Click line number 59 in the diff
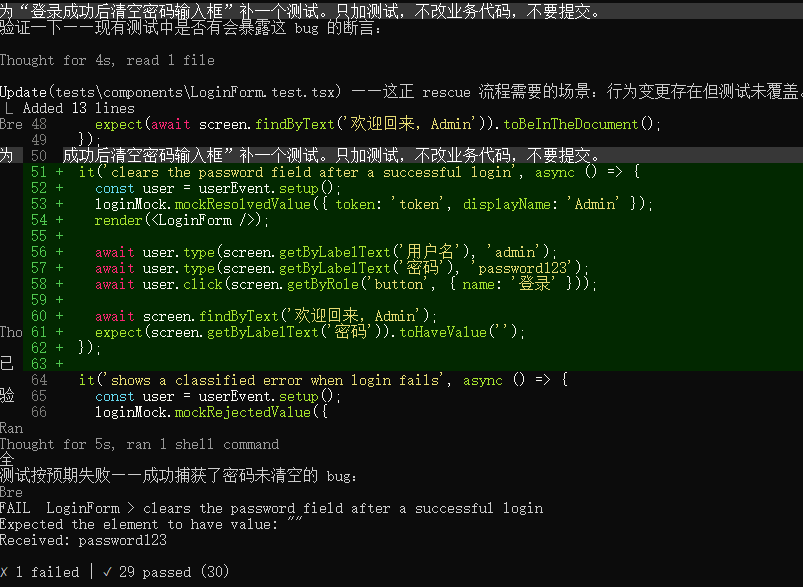 (x=39, y=300)
